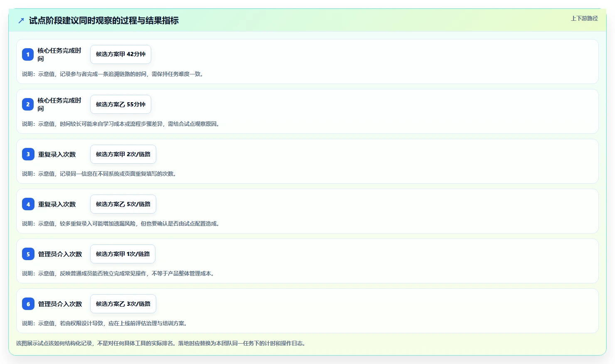
Task: Click the note mentioning 学习成本或流程步骤差异
Action: (121, 124)
